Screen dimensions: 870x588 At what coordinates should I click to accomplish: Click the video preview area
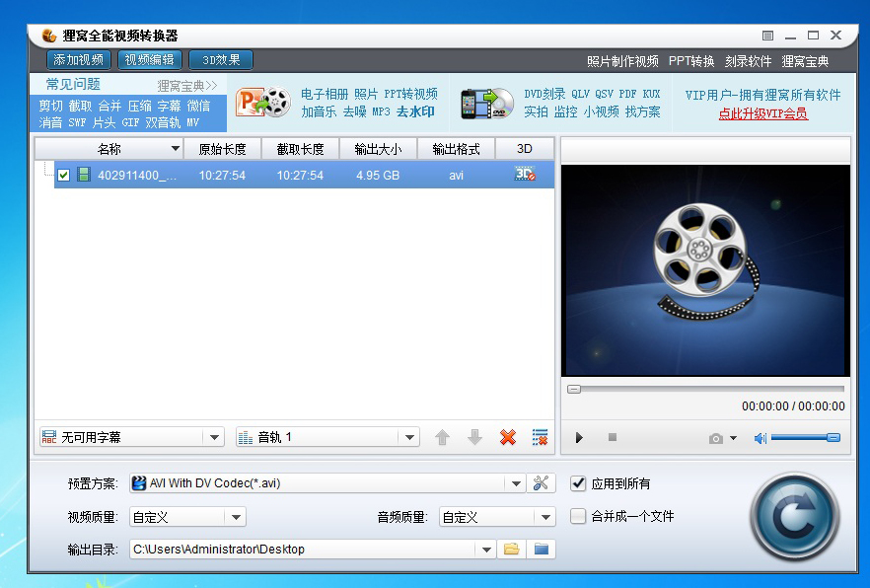coord(705,270)
